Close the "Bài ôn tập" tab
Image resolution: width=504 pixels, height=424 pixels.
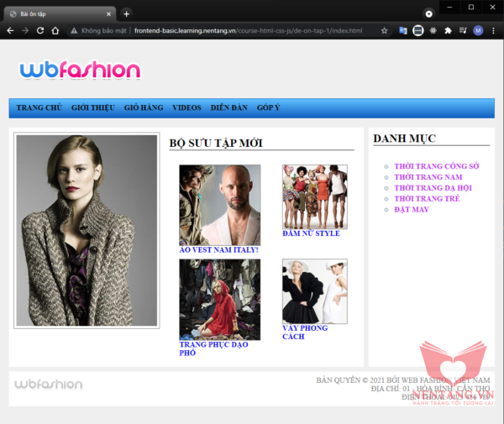(109, 14)
